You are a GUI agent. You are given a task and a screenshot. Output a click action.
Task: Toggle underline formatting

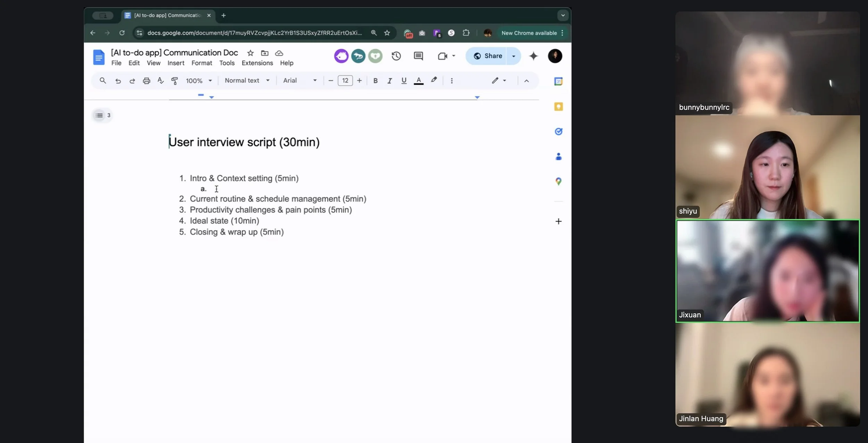click(x=404, y=81)
